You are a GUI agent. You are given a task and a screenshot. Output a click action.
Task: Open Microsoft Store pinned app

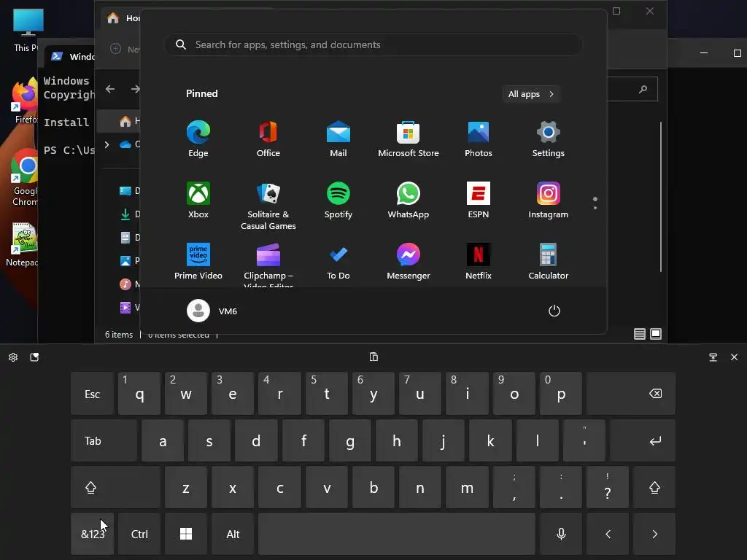tap(409, 139)
